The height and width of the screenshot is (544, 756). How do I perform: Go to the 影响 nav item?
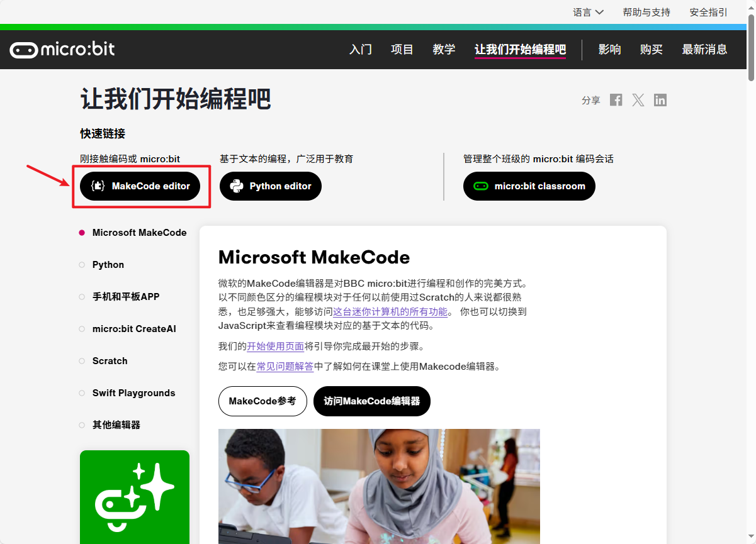pos(609,50)
